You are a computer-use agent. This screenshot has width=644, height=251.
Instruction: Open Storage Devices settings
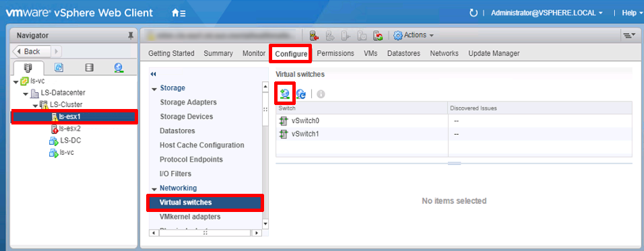[187, 116]
